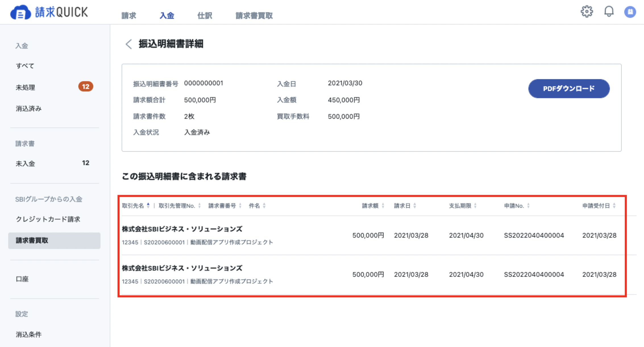Image resolution: width=644 pixels, height=347 pixels.
Task: Click the 入金状況 value 入金済み
Action: point(197,132)
